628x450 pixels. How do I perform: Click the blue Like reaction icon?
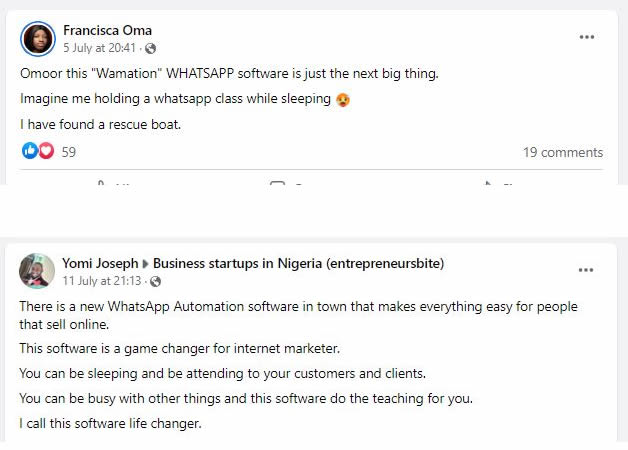30,151
